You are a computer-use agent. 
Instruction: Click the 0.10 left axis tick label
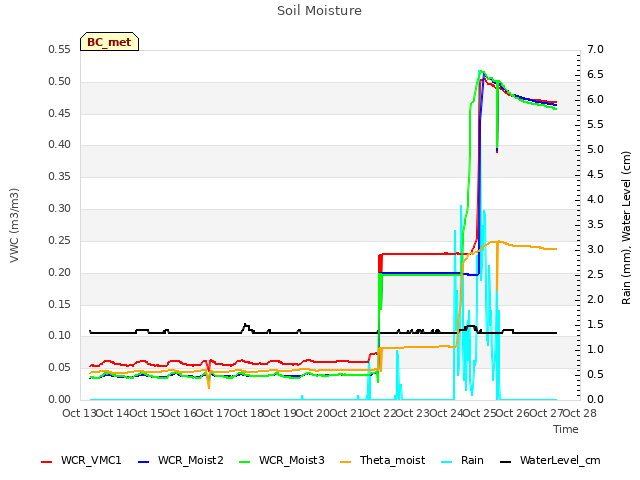click(60, 336)
